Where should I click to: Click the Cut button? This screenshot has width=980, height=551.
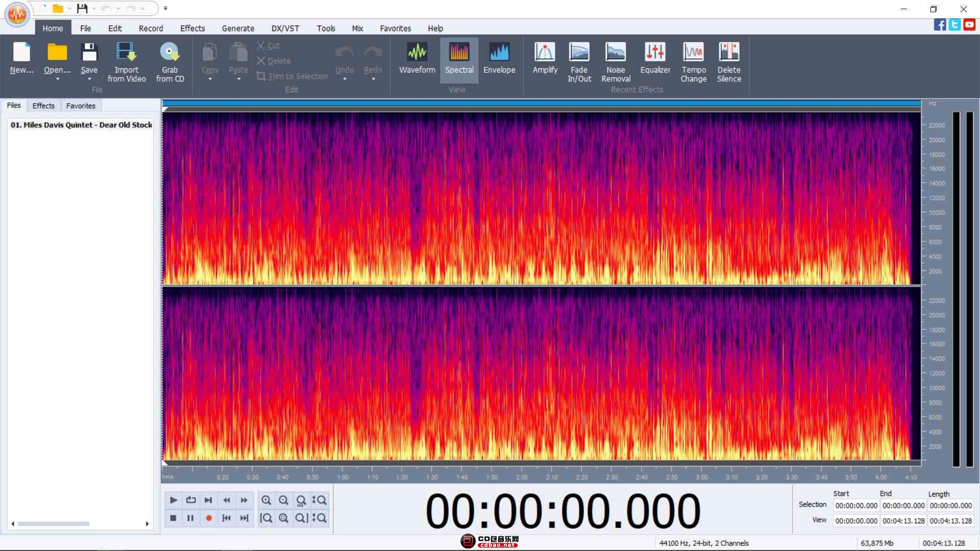[268, 45]
